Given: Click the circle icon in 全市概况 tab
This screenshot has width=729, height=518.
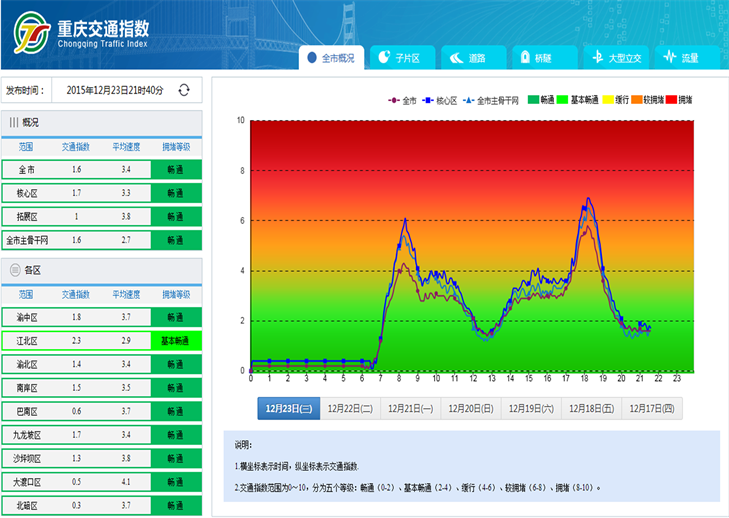Looking at the screenshot, I should click(312, 58).
